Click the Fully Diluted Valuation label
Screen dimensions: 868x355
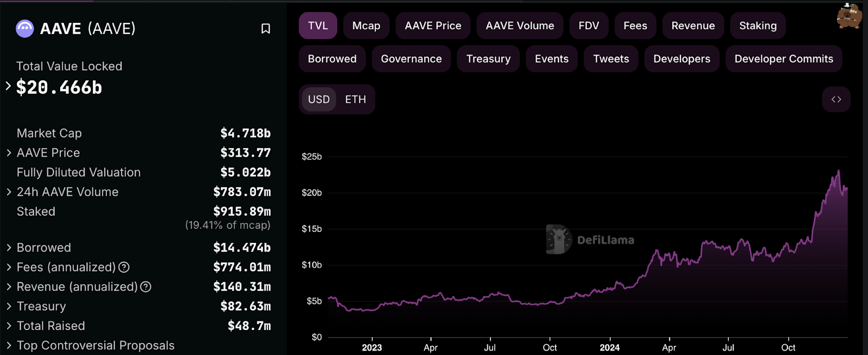[x=79, y=172]
